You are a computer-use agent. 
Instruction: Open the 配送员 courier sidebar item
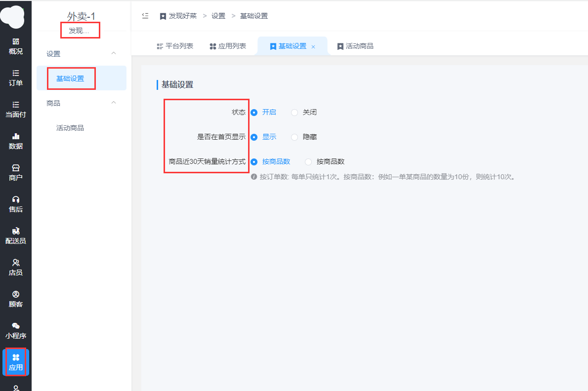point(16,236)
